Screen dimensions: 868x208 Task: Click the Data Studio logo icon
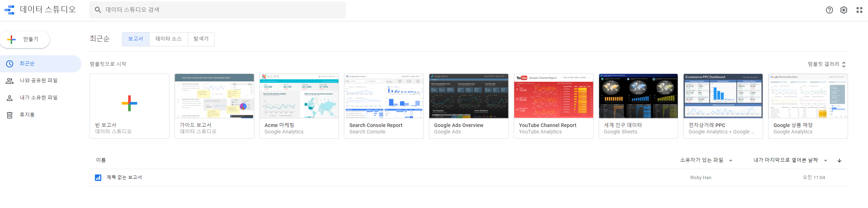point(9,10)
